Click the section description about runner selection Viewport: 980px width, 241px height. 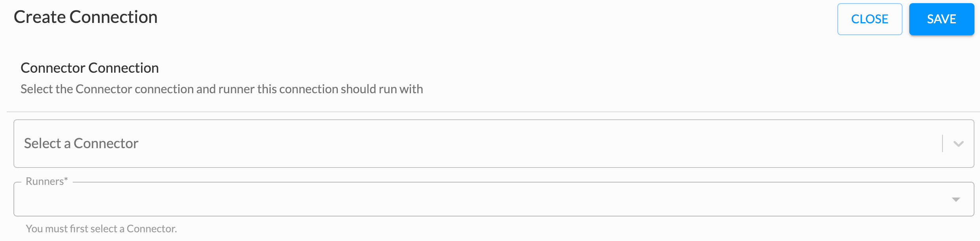click(x=222, y=89)
